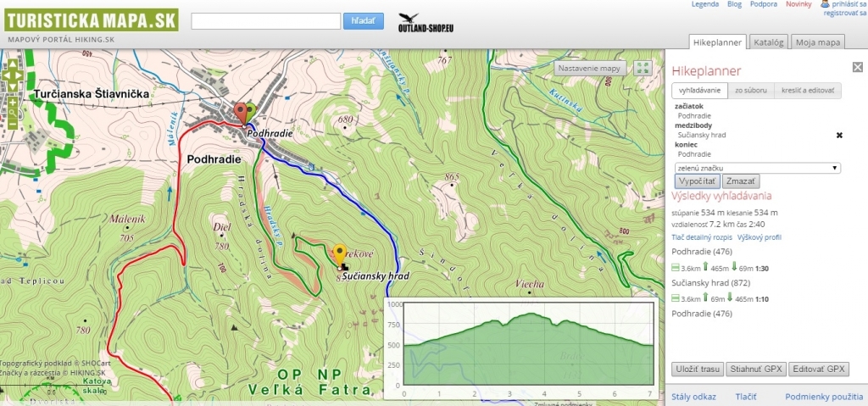Click the Tlačiť print link
The width and height of the screenshot is (868, 406).
(x=746, y=397)
